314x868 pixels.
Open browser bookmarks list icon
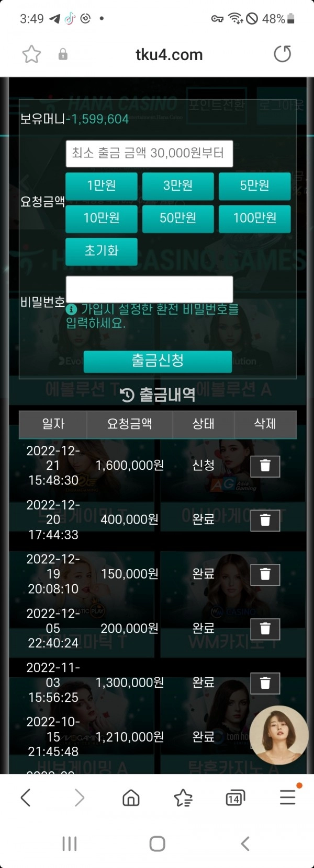click(x=183, y=798)
